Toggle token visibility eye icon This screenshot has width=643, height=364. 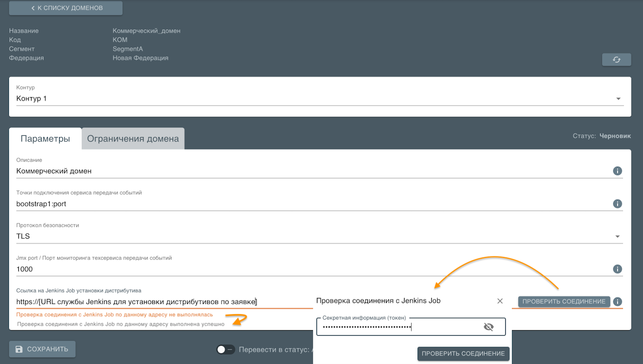click(x=488, y=327)
